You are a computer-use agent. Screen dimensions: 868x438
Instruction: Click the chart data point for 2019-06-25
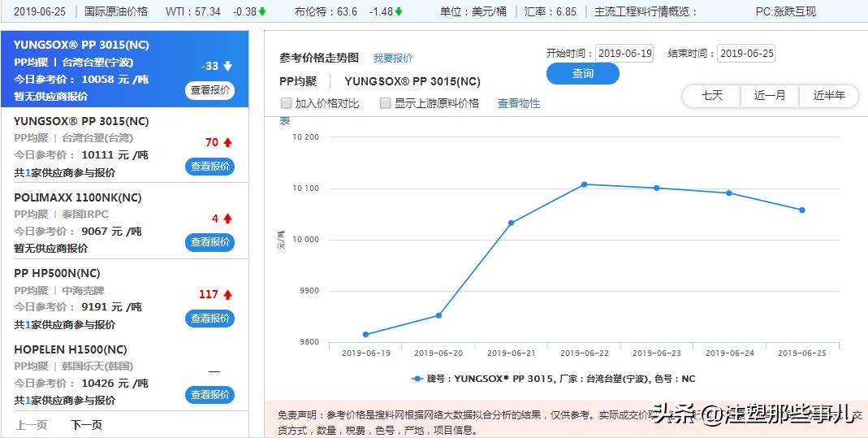802,210
